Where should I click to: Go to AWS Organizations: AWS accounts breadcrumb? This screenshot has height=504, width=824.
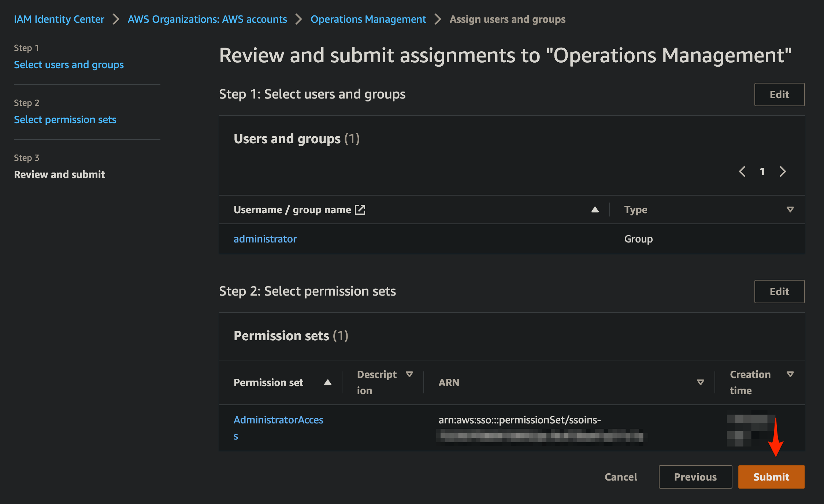coord(207,19)
